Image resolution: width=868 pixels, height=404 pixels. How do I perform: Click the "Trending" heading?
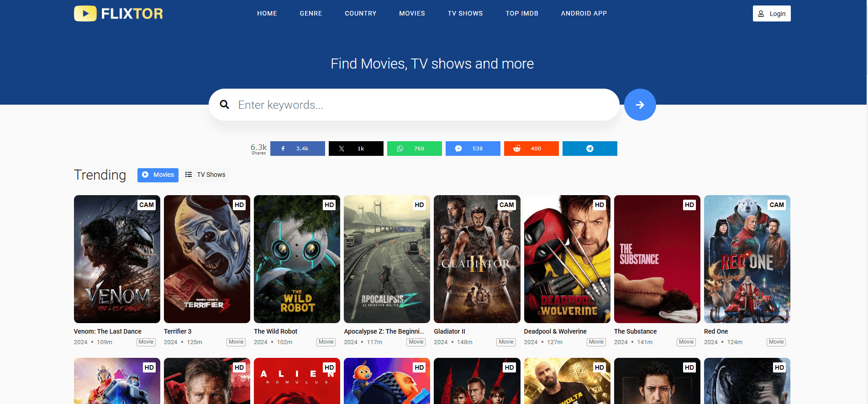(100, 175)
